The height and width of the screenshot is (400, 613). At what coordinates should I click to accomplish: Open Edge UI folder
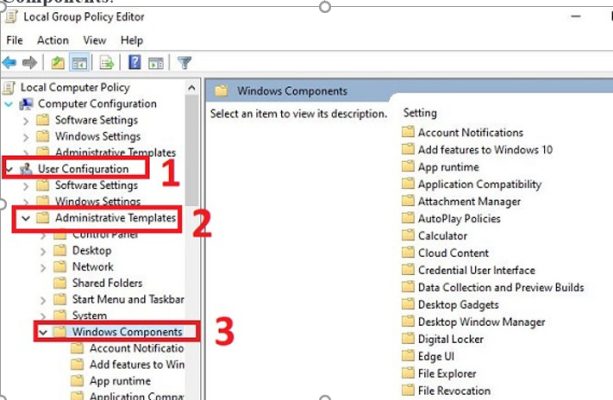pyautogui.click(x=436, y=356)
